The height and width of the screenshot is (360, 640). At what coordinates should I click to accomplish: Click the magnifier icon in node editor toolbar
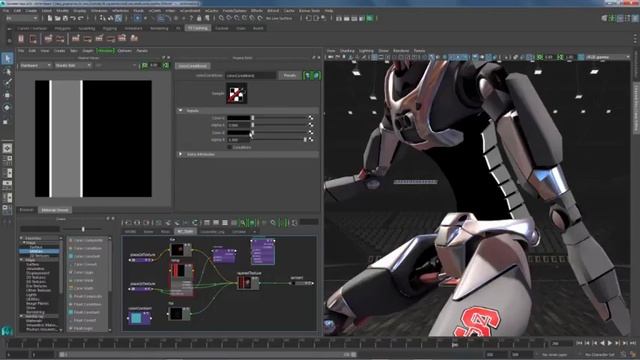[x=243, y=222]
